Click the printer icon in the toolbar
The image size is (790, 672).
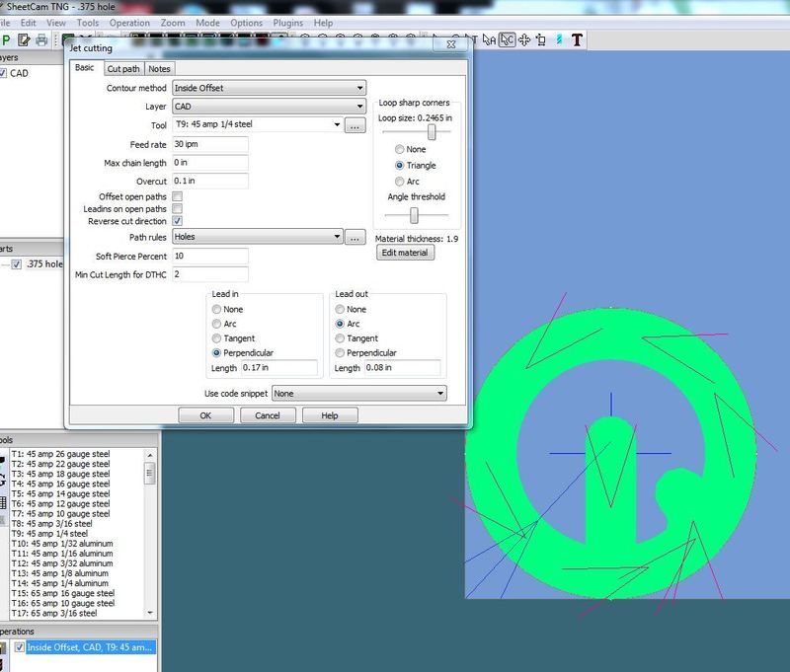(x=41, y=40)
